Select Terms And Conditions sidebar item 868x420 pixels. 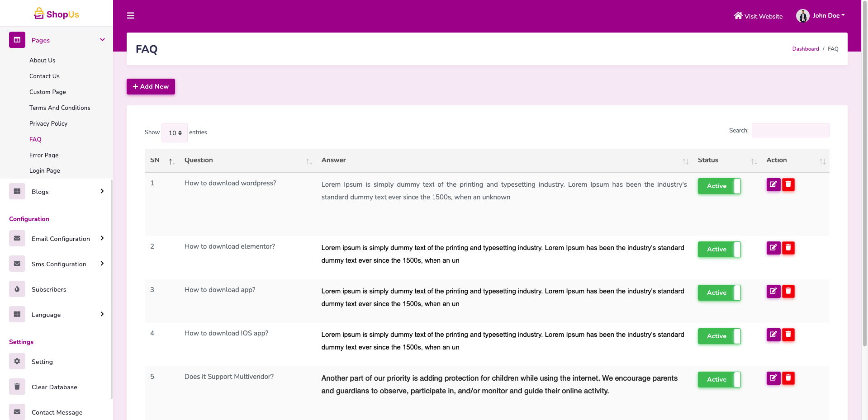(x=60, y=108)
